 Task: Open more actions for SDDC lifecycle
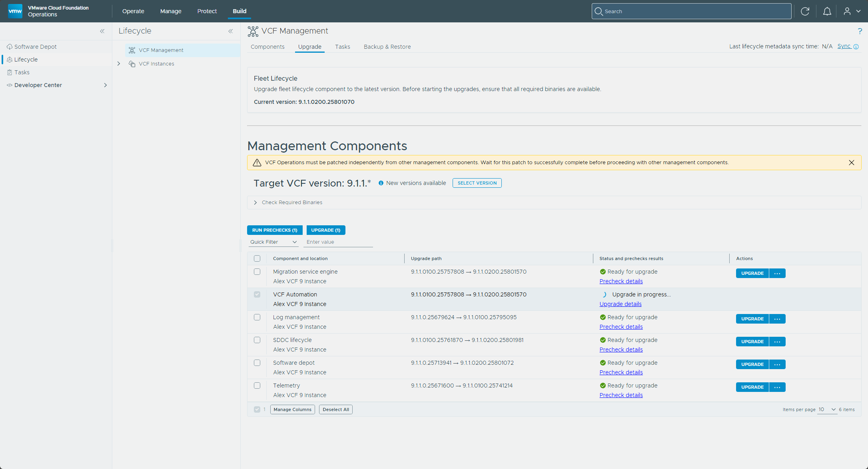(x=777, y=342)
